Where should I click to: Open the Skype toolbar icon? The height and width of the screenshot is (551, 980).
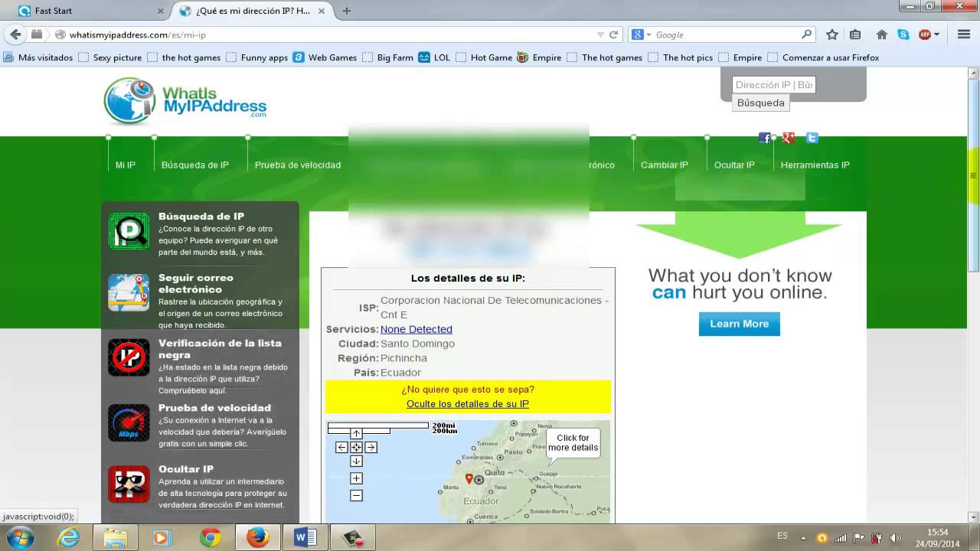pyautogui.click(x=903, y=34)
